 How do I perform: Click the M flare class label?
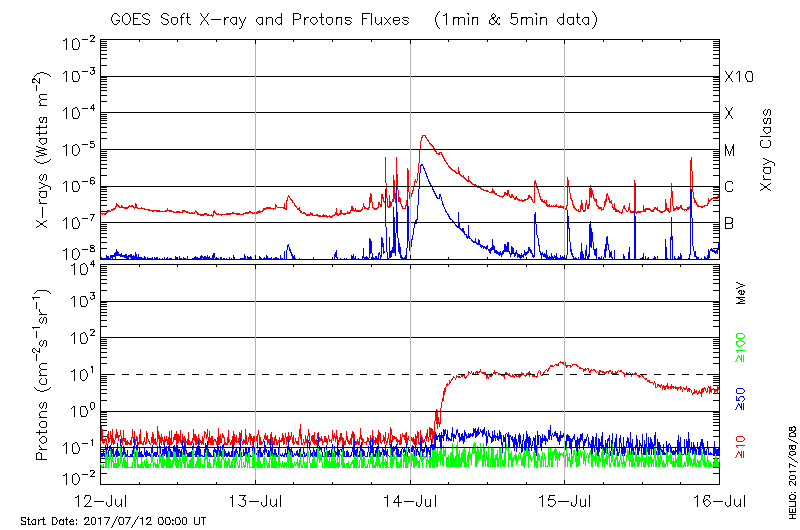point(730,151)
